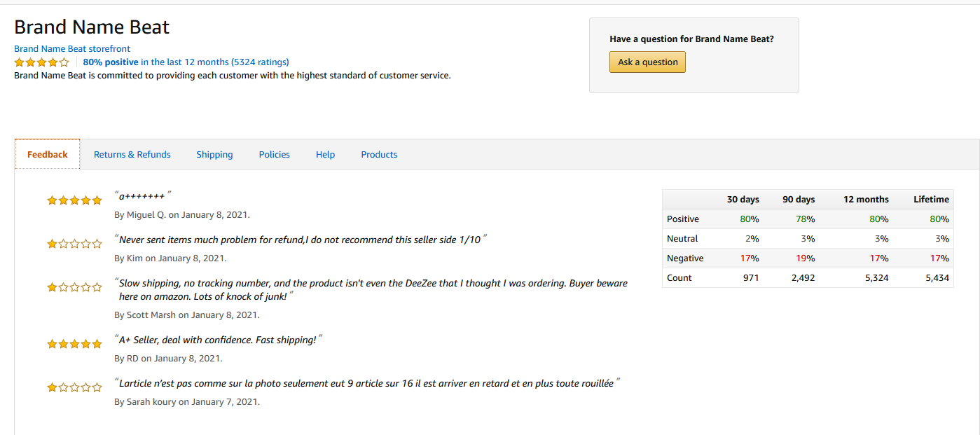Click one-star rating for Sarah koury review

(x=74, y=387)
